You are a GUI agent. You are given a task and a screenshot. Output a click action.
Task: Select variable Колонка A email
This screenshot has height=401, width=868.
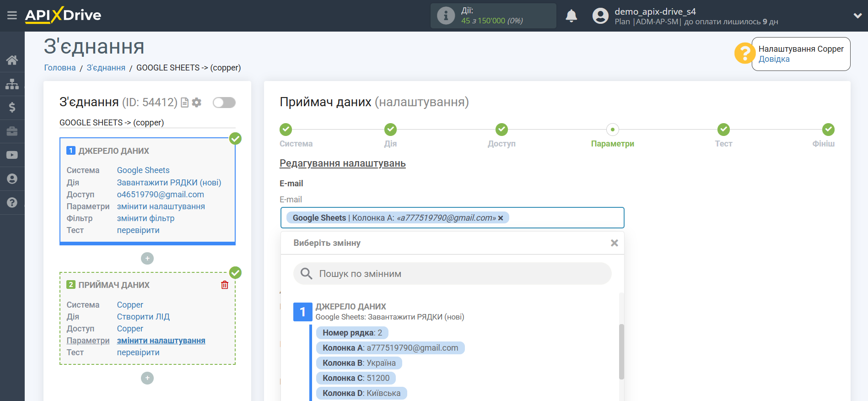[x=390, y=348]
